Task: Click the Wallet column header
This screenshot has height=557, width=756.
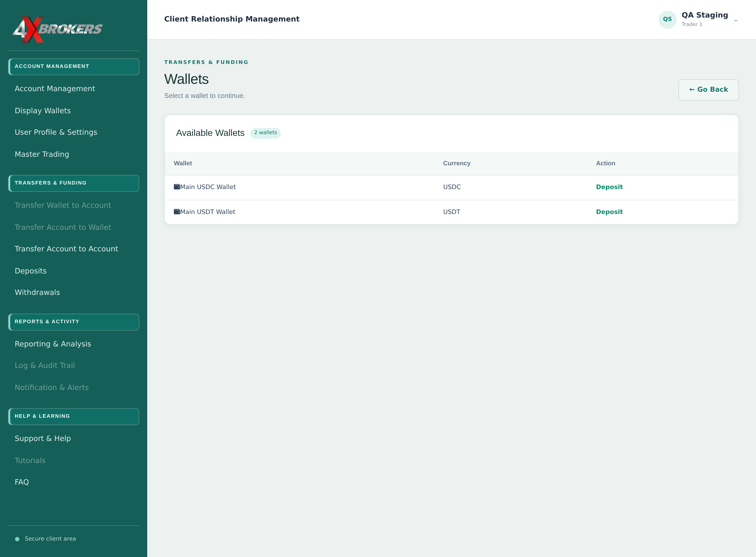Action: (183, 163)
